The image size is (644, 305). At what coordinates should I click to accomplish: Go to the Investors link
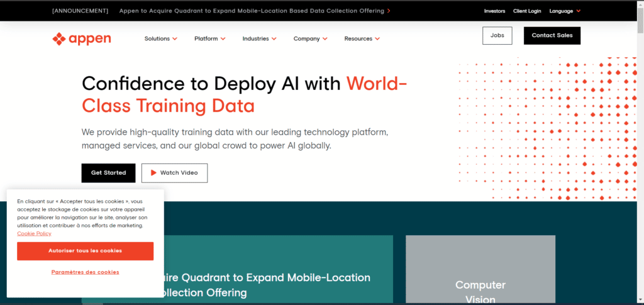point(494,11)
